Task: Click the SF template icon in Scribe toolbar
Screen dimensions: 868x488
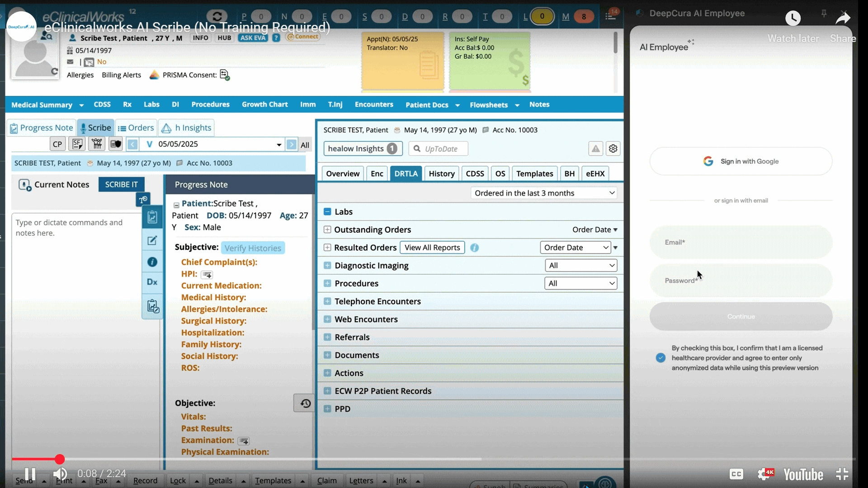Action: 77,144
